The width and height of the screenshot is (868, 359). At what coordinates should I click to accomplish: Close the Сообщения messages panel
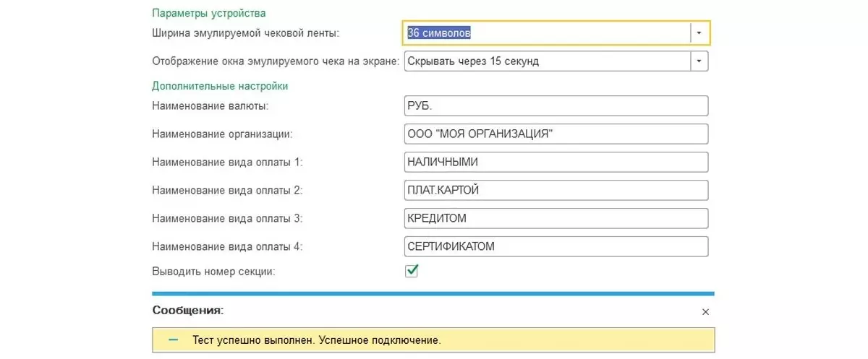click(x=706, y=312)
